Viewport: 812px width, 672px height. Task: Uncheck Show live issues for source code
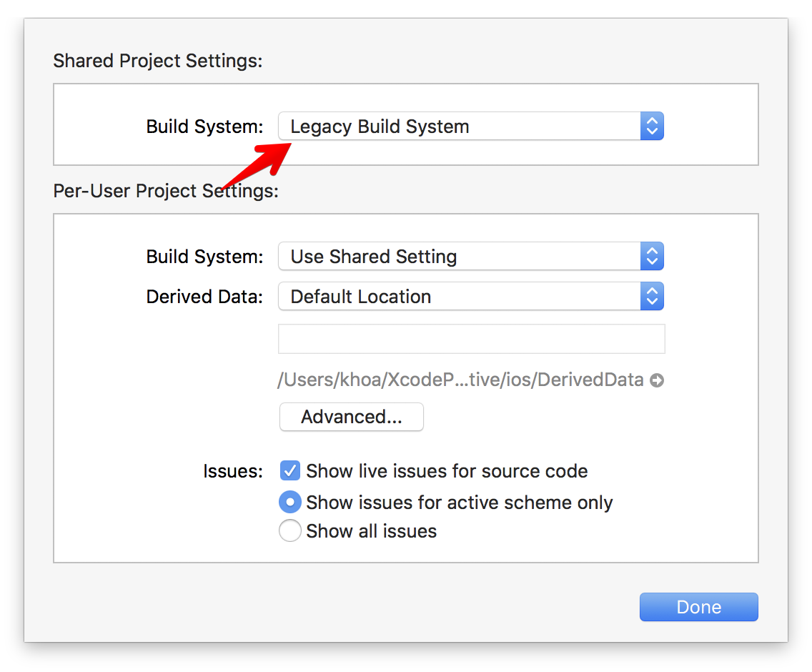pos(290,471)
